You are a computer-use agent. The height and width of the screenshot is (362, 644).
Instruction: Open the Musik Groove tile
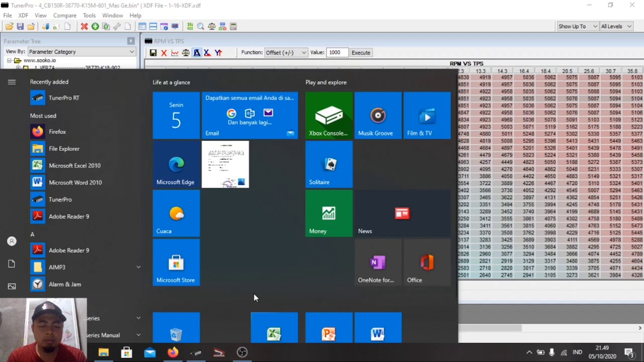(378, 116)
